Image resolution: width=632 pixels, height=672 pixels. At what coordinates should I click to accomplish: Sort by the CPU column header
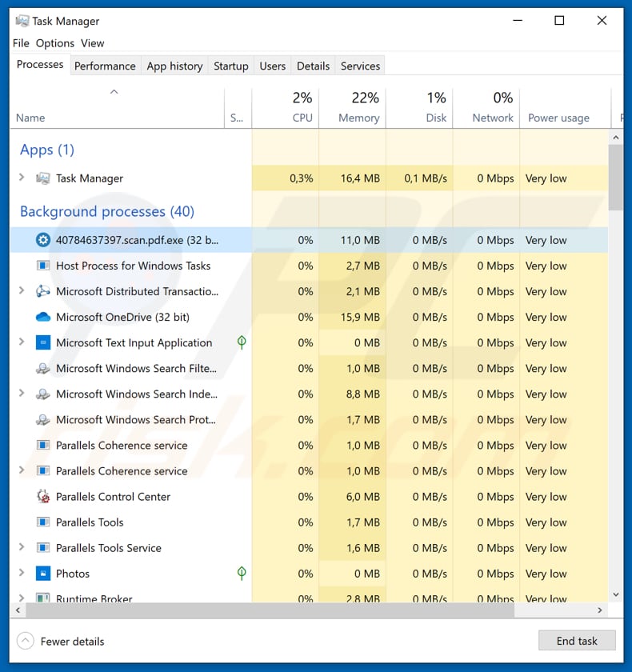tap(286, 108)
